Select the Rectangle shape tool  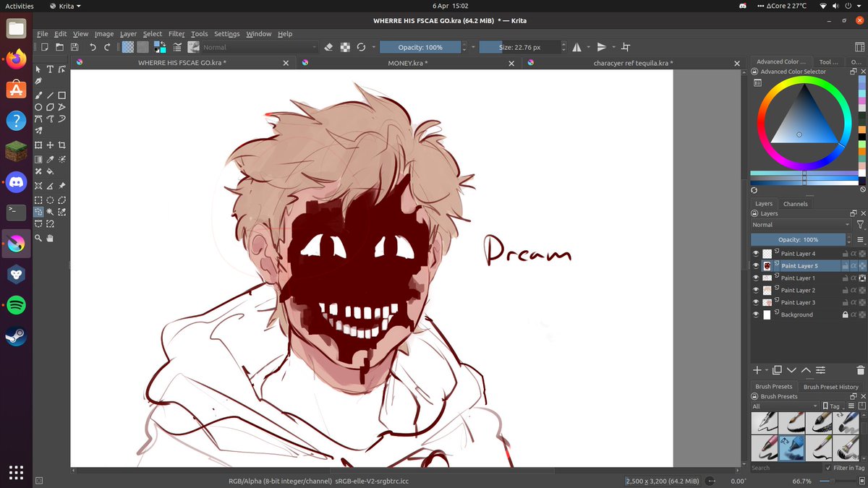point(62,95)
